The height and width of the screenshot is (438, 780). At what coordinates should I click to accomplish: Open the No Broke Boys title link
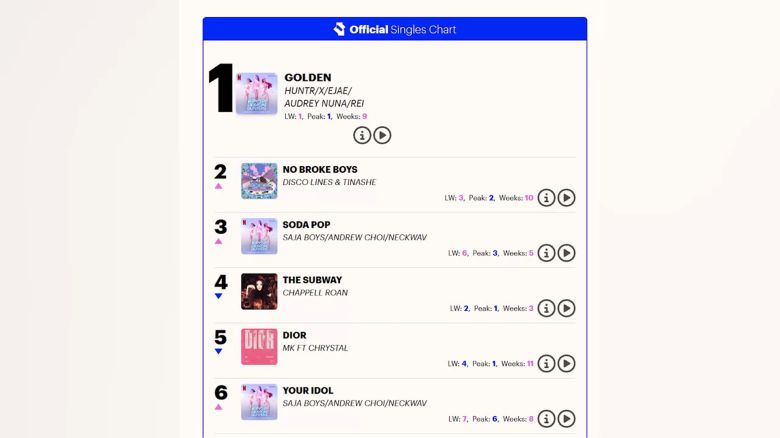[320, 170]
